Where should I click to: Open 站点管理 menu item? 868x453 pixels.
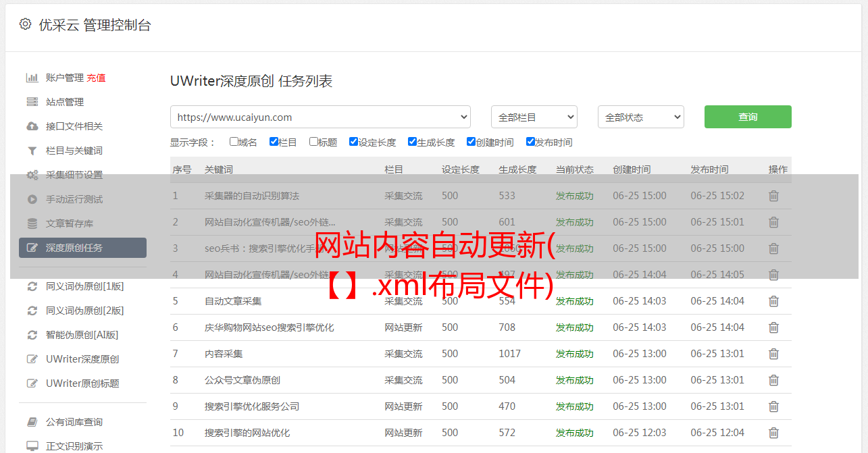(x=65, y=102)
